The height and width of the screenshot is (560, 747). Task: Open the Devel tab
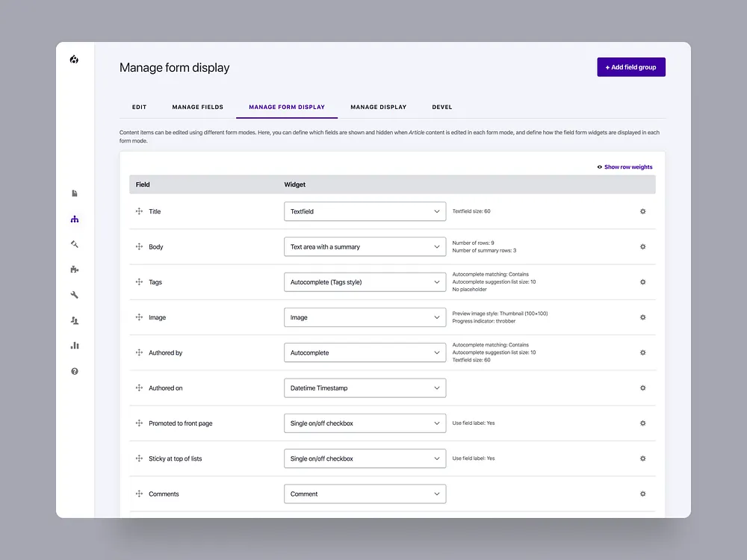click(442, 107)
